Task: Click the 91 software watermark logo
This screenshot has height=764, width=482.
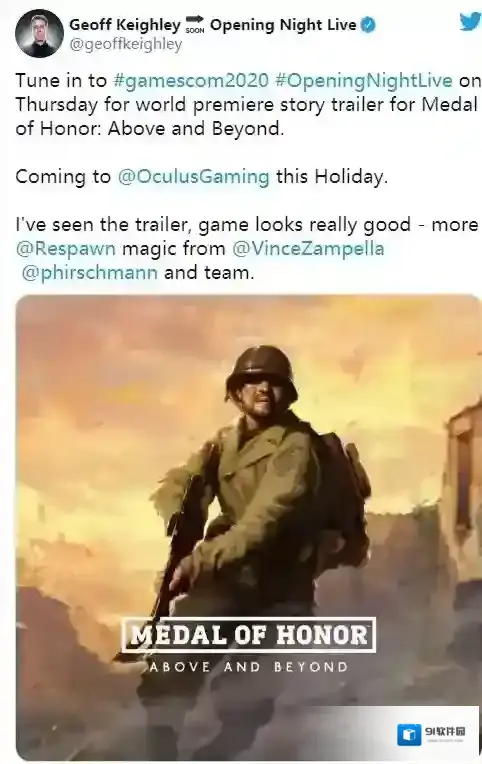Action: [x=433, y=733]
